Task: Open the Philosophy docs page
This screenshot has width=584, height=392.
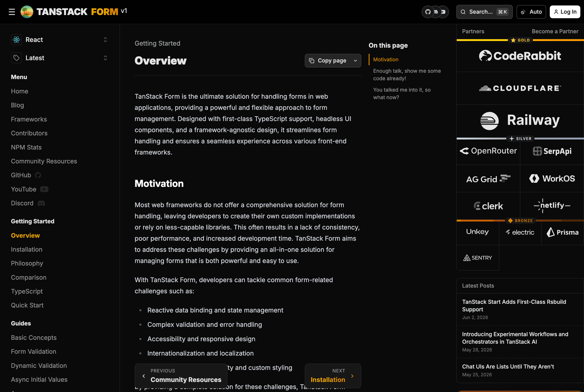Action: pyautogui.click(x=27, y=263)
